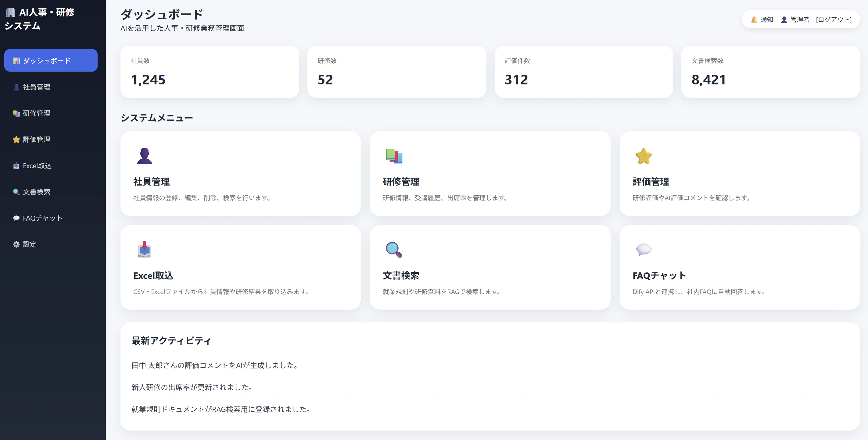The width and height of the screenshot is (868, 440).
Task: Navigate to 文書検索 in the sidebar
Action: 51,192
